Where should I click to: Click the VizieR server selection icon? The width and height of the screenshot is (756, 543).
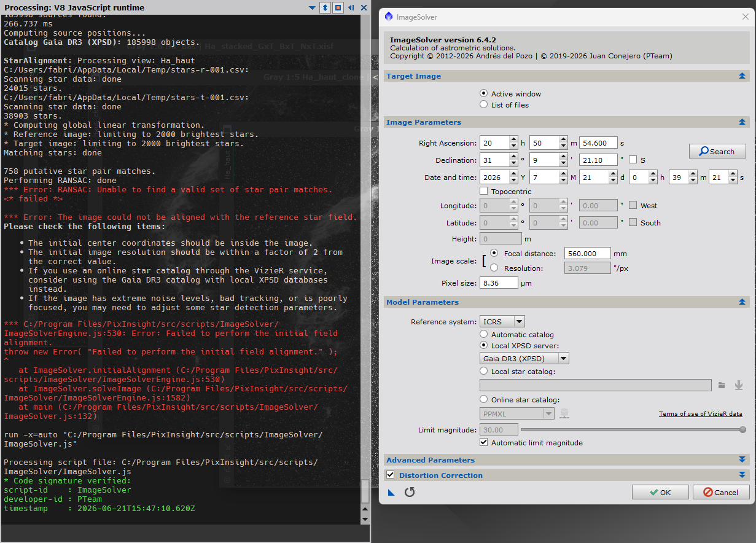(564, 413)
